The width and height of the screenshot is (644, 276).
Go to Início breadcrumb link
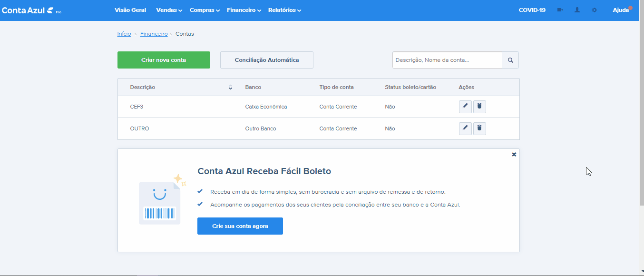(124, 34)
